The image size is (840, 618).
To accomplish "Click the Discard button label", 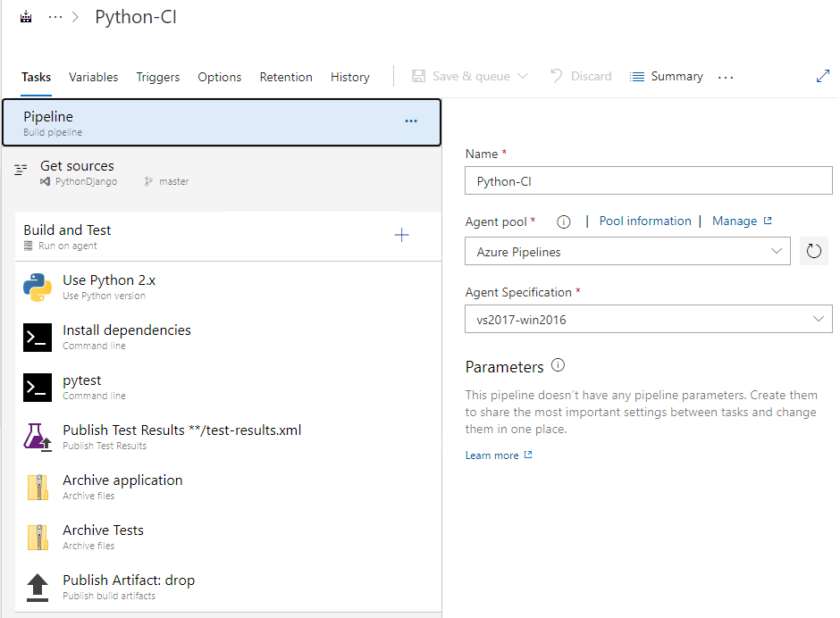I will point(591,76).
